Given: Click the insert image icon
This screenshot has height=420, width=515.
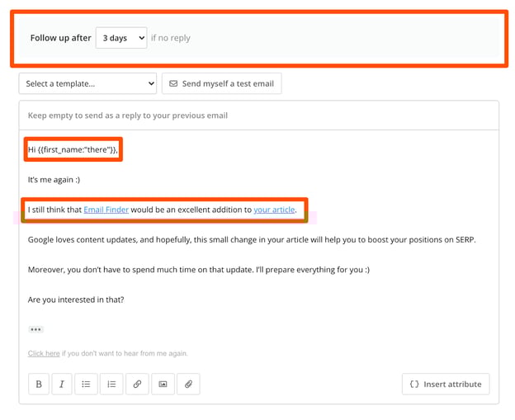Looking at the screenshot, I should pyautogui.click(x=163, y=385).
